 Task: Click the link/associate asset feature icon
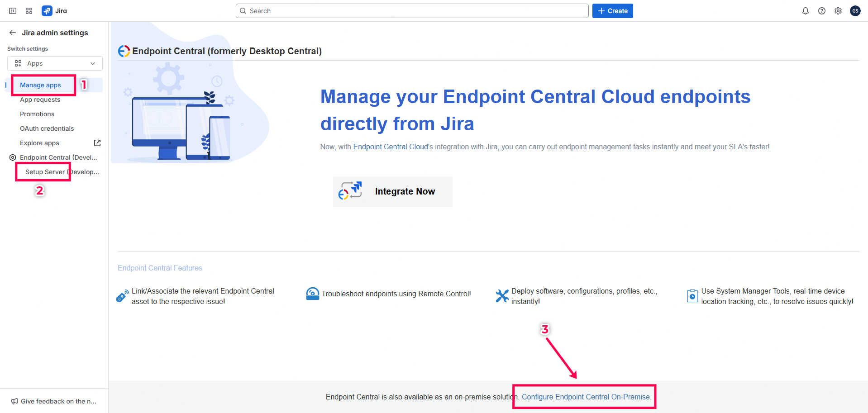[x=123, y=296]
